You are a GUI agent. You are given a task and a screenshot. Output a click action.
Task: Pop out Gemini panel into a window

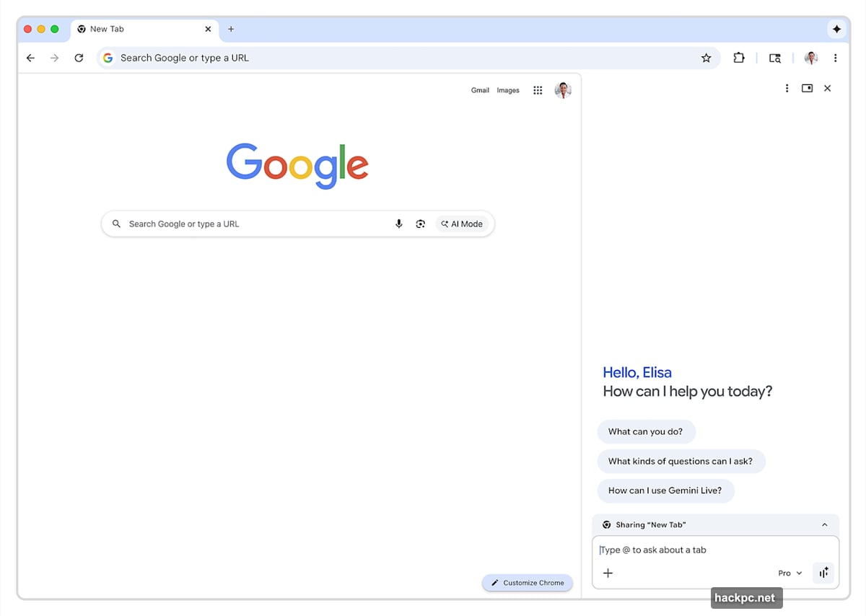[807, 88]
